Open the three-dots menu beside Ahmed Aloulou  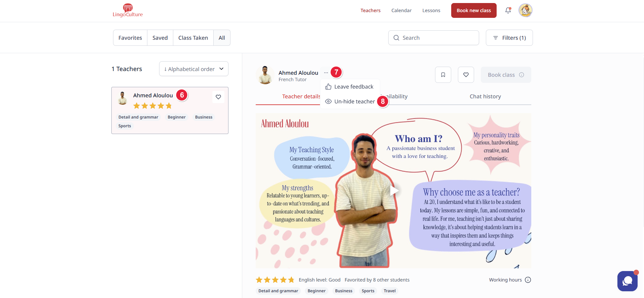[x=326, y=73]
